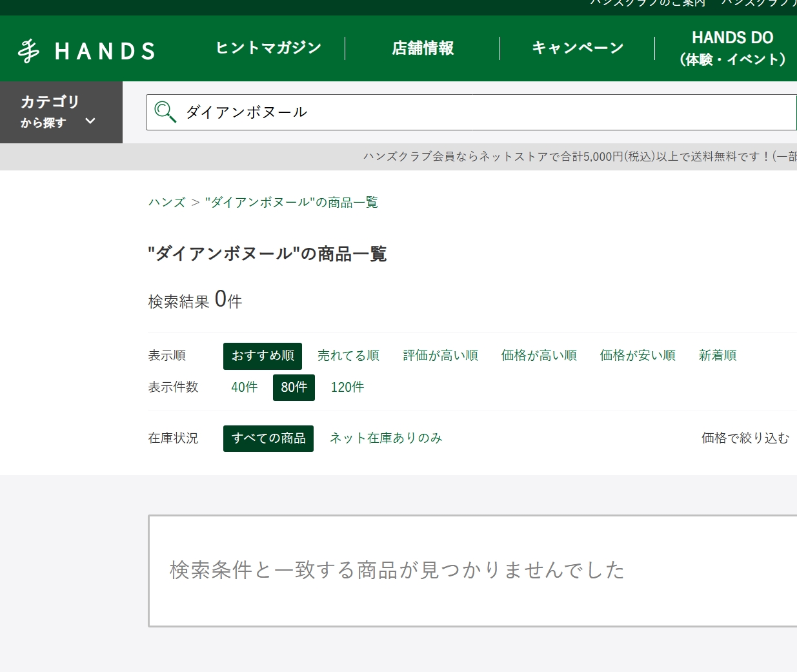Click the 表示件数 label
The height and width of the screenshot is (672, 797).
tap(174, 387)
